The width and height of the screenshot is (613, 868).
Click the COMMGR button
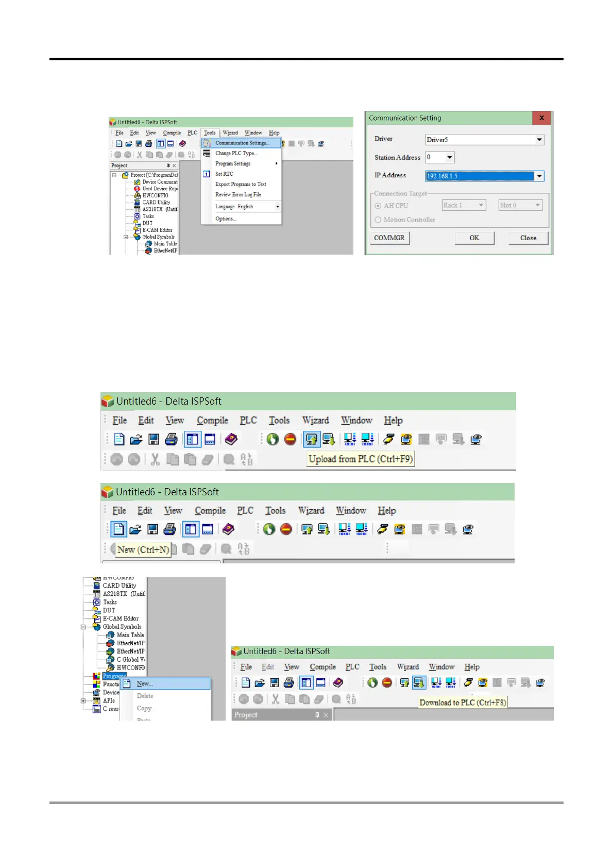coord(389,238)
